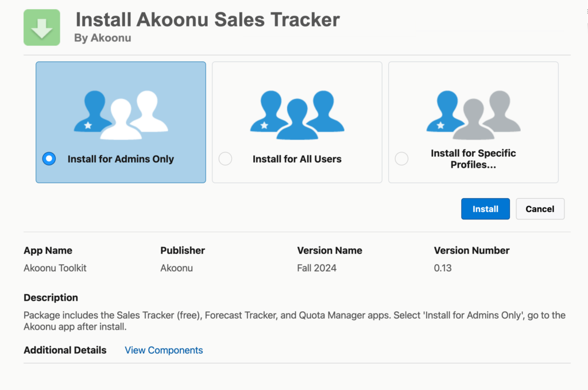Click the All Users people illustration
This screenshot has width=588, height=390.
(x=297, y=114)
